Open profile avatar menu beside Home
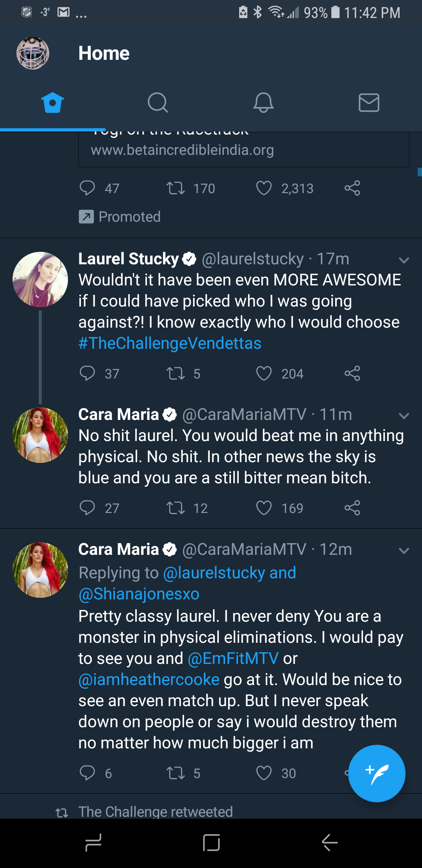The width and height of the screenshot is (422, 868). point(33,53)
